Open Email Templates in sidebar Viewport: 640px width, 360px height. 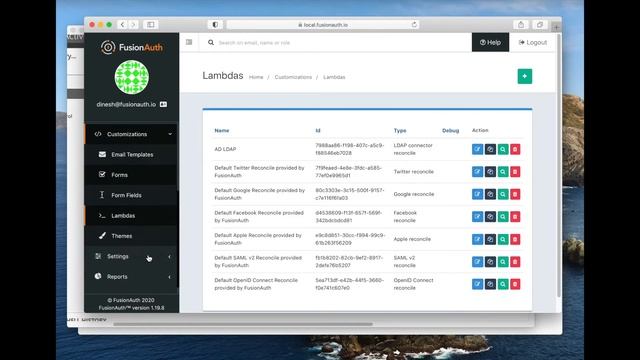(x=131, y=154)
